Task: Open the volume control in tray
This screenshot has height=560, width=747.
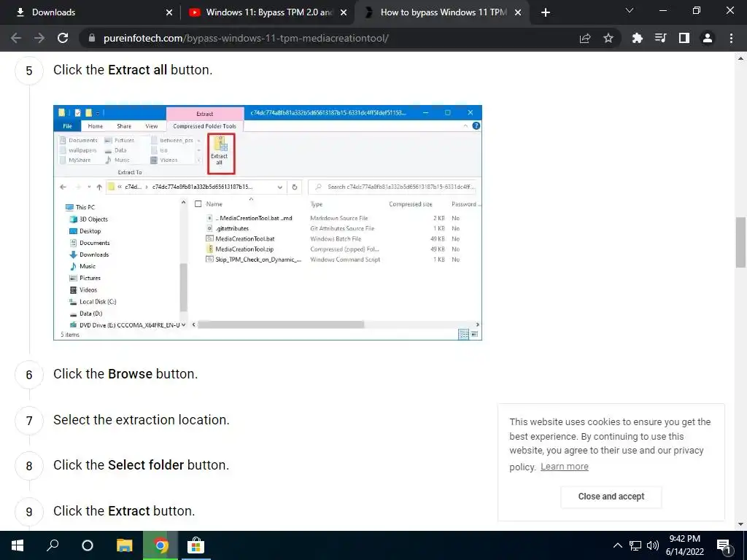Action: pyautogui.click(x=653, y=545)
